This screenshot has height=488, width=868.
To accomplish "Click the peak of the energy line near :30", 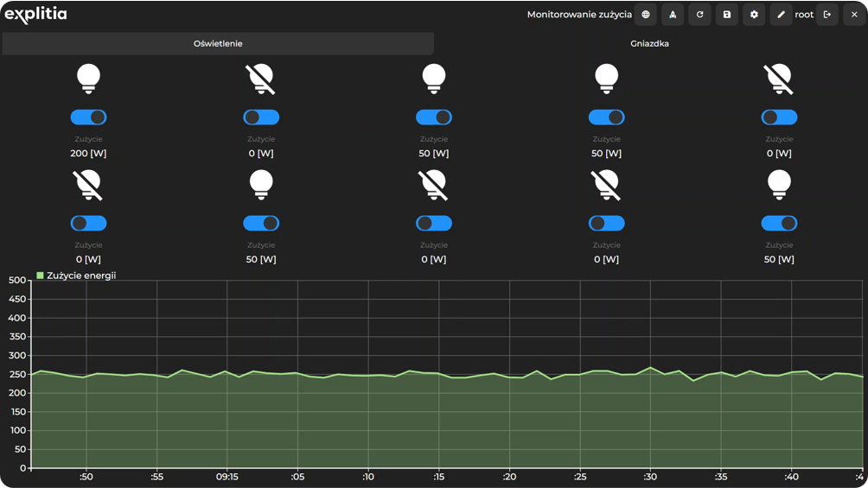I will 651,367.
